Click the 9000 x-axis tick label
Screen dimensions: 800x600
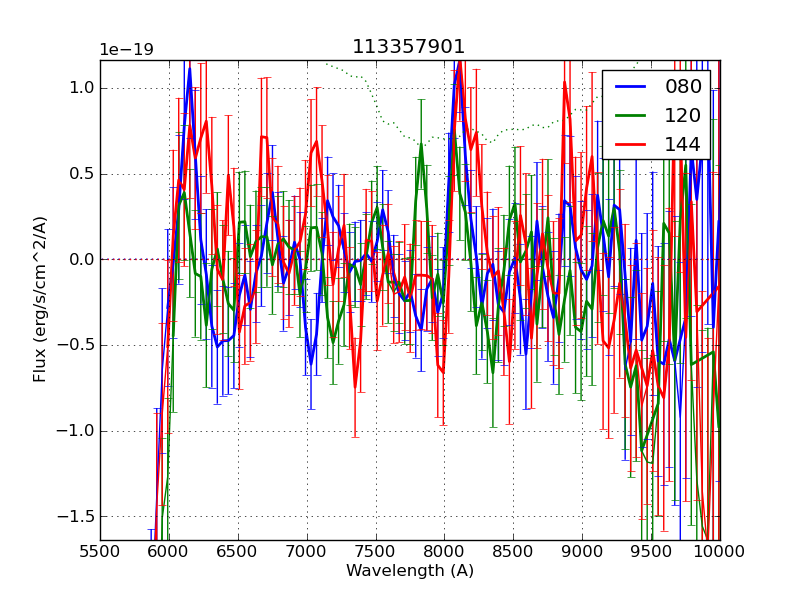pyautogui.click(x=582, y=551)
